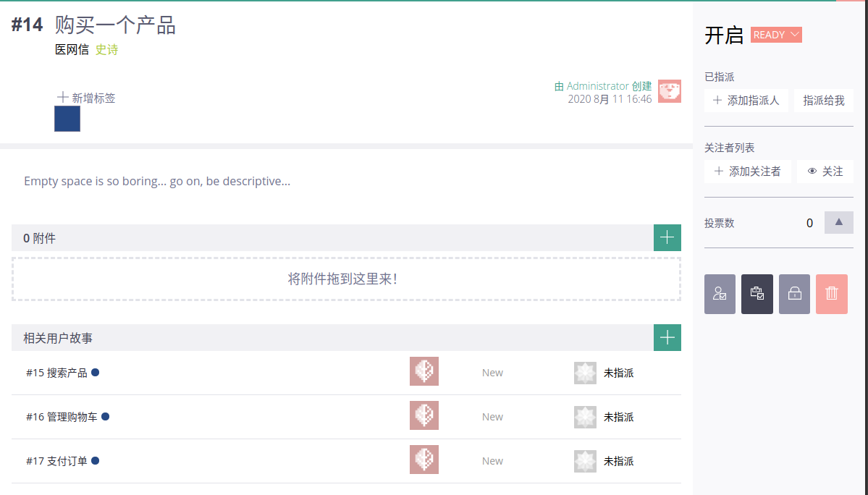
Task: Click the empty description placeholder text
Action: [157, 181]
